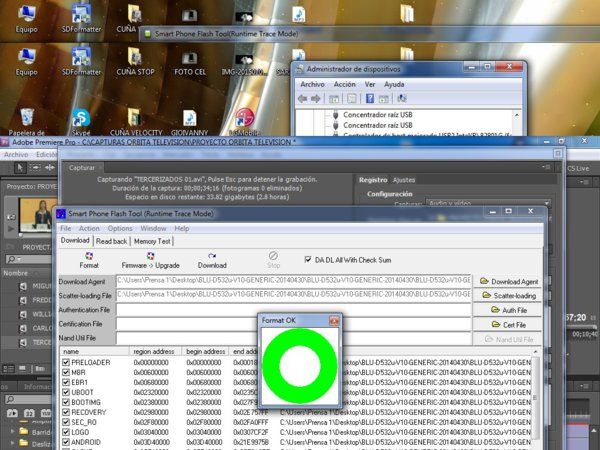This screenshot has width=600, height=450.
Task: Open the Capturar dropdown Audio y vídeo
Action: [489, 203]
